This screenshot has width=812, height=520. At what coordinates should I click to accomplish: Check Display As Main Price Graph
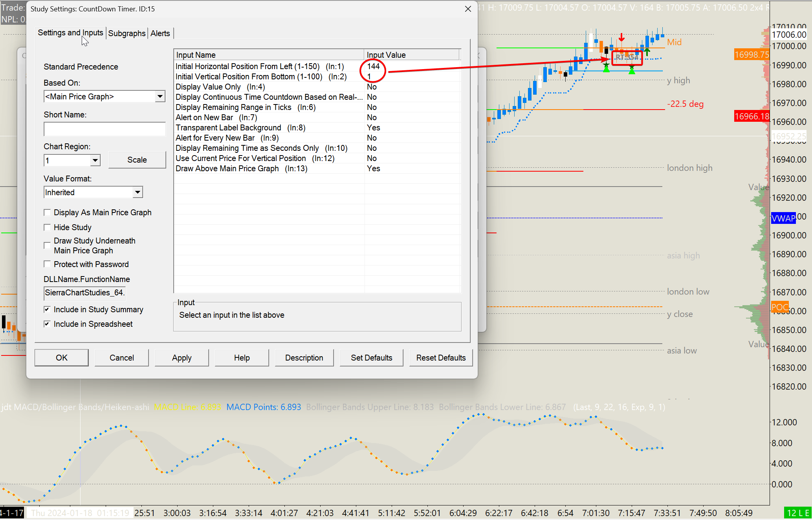point(47,212)
